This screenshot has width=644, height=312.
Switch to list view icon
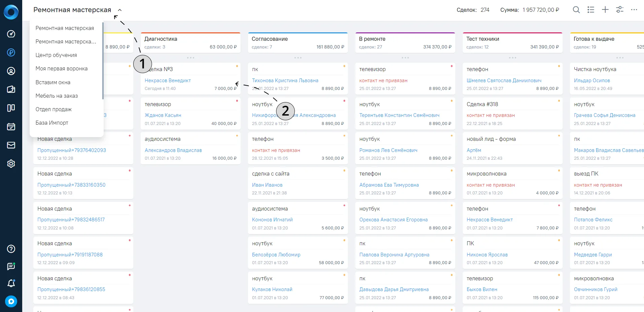tap(591, 10)
